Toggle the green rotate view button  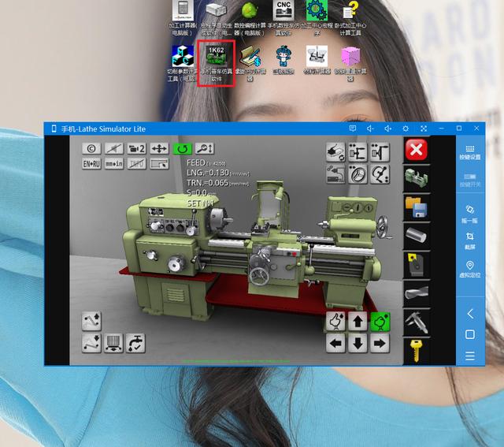[183, 148]
